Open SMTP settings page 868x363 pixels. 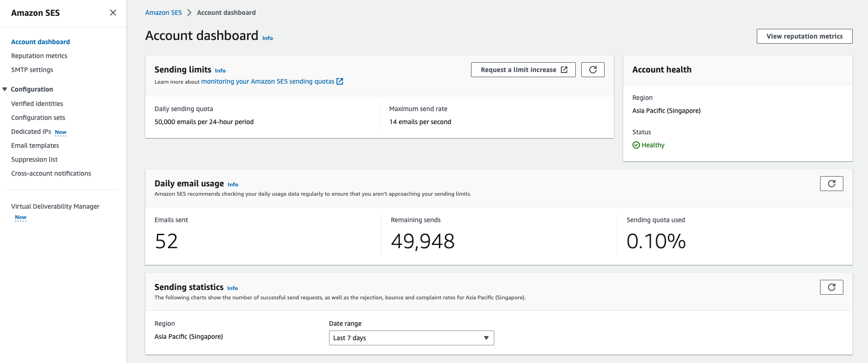32,70
